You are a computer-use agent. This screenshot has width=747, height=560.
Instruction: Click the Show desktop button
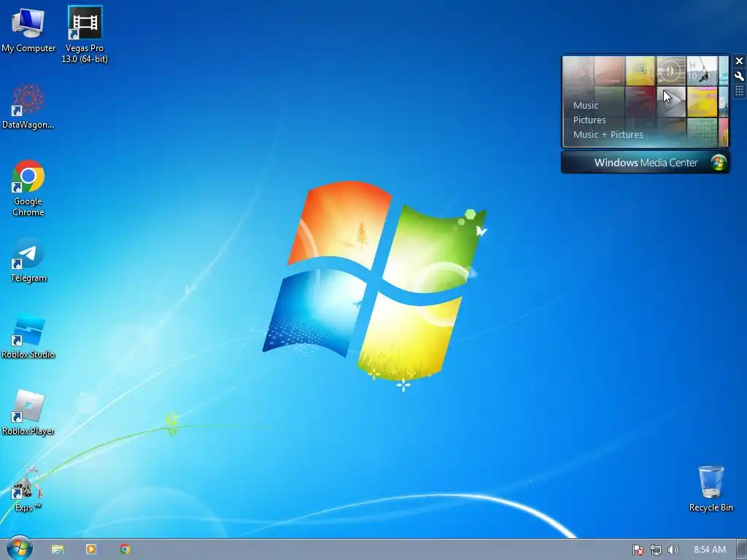point(742,550)
